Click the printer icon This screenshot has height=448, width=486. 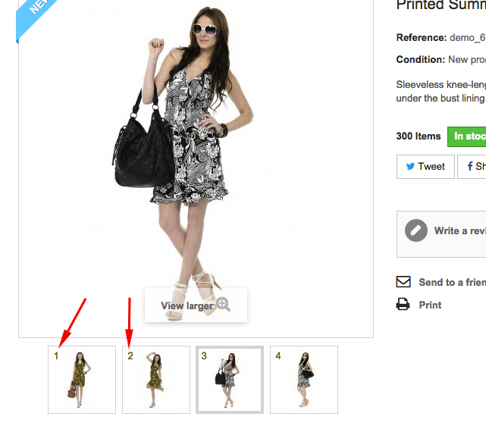(403, 304)
